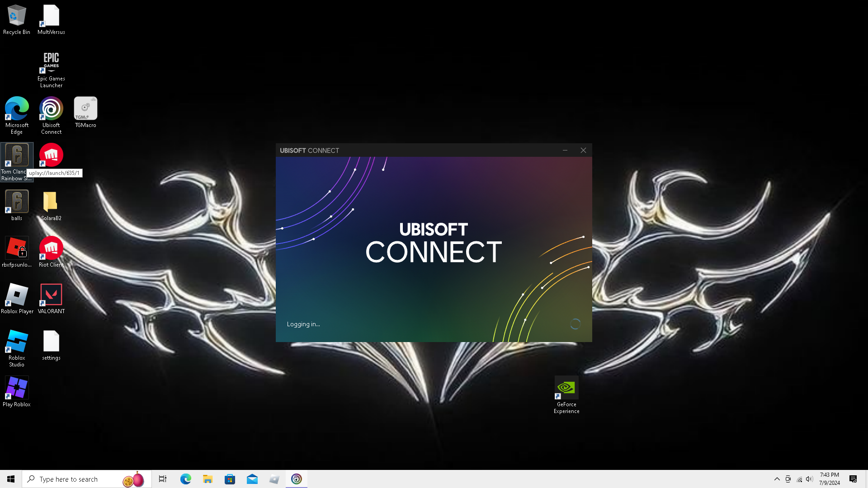Click the Windows Start button

pyautogui.click(x=11, y=479)
